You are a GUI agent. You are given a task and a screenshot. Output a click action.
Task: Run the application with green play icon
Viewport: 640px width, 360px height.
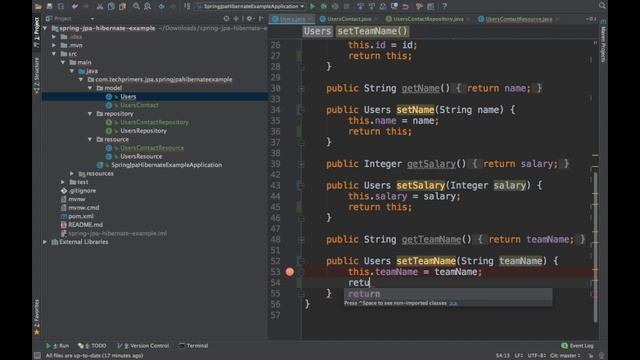(x=313, y=6)
